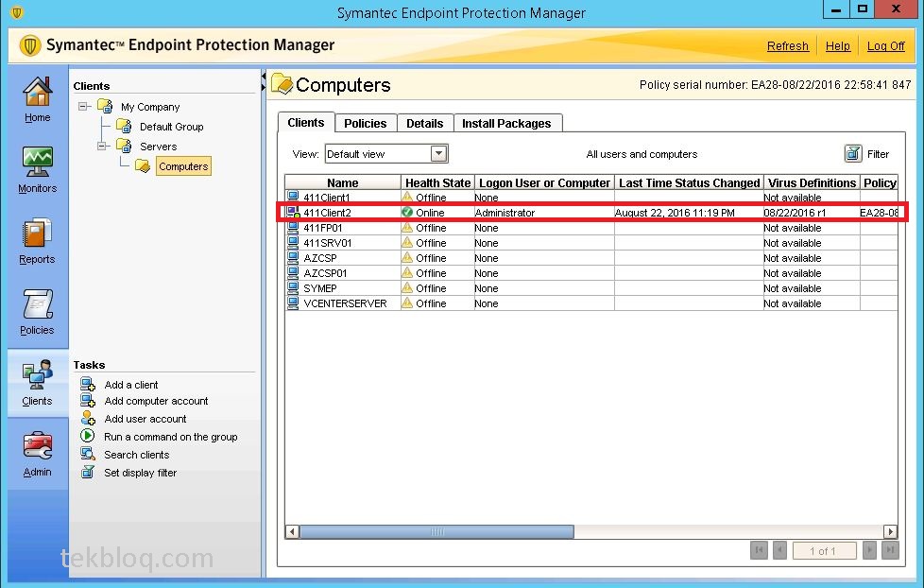Click the scroll right arrow button
Image resolution: width=924 pixels, height=588 pixels.
(x=890, y=531)
